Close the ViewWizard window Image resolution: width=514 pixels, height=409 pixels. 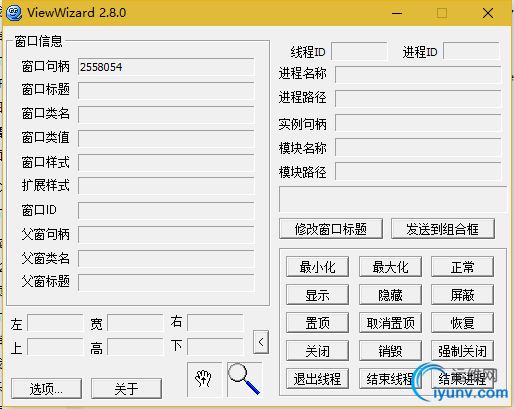click(488, 13)
